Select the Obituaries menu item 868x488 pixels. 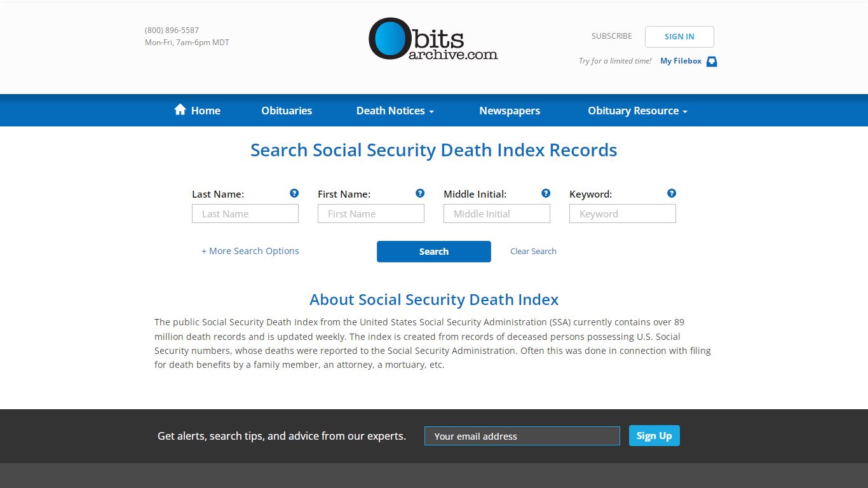287,110
